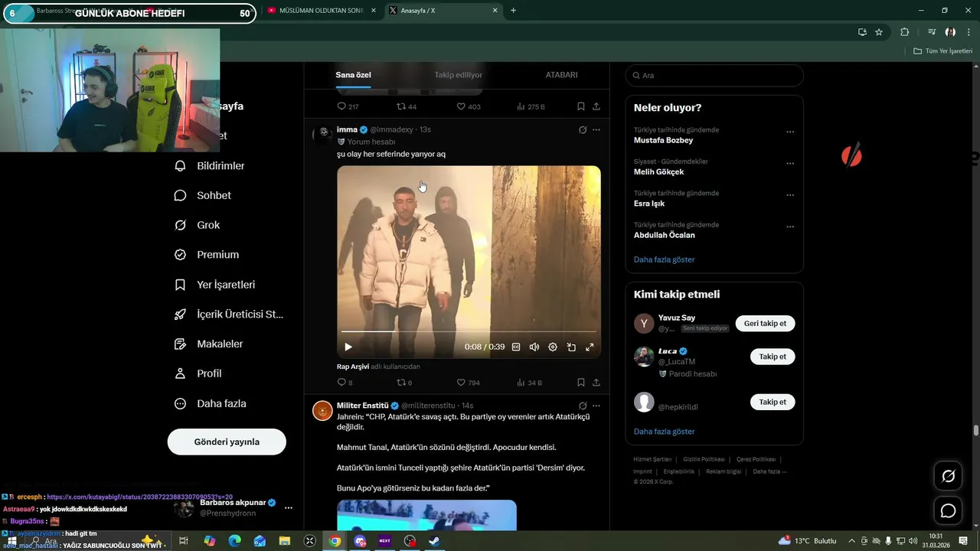The image size is (980, 551).
Task: Open File Explorer from taskbar
Action: coord(284,541)
